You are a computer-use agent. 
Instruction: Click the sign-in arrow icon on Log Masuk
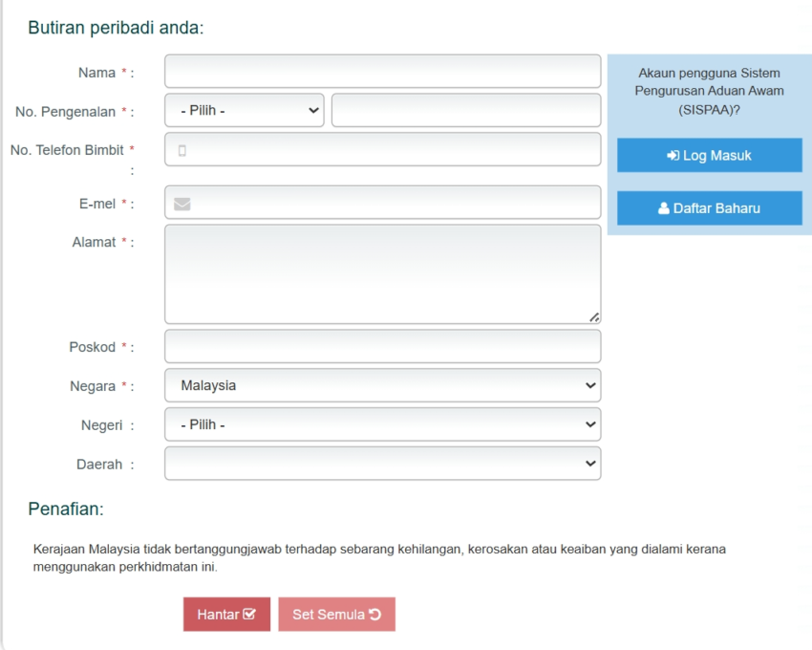(x=673, y=156)
